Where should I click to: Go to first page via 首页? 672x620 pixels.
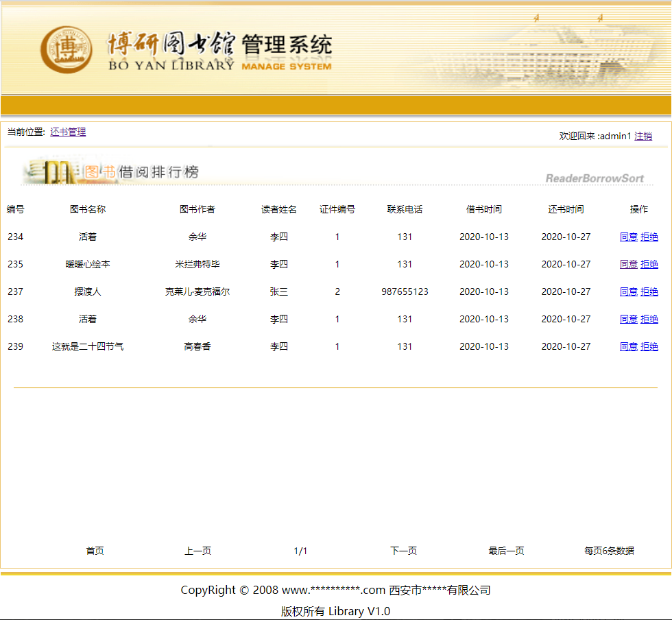(x=95, y=551)
